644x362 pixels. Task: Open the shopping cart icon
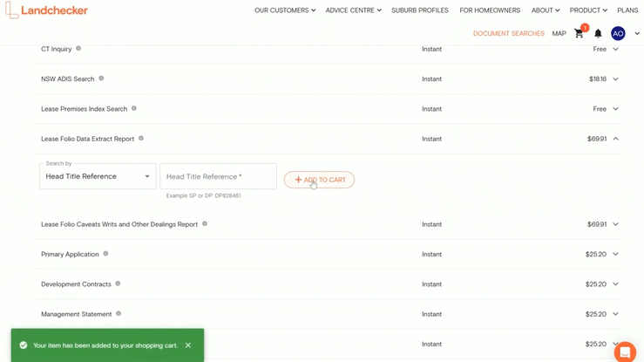point(580,33)
